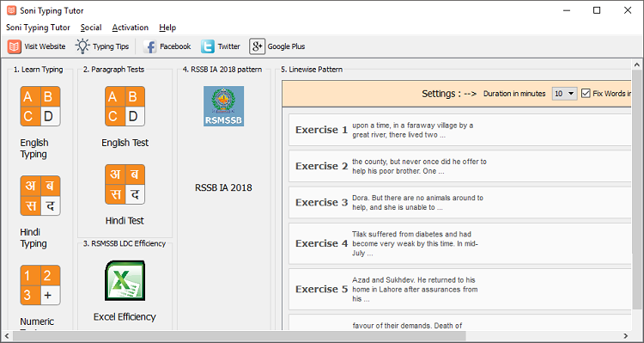
Task: Click the Excel Efficiency label
Action: pos(125,316)
